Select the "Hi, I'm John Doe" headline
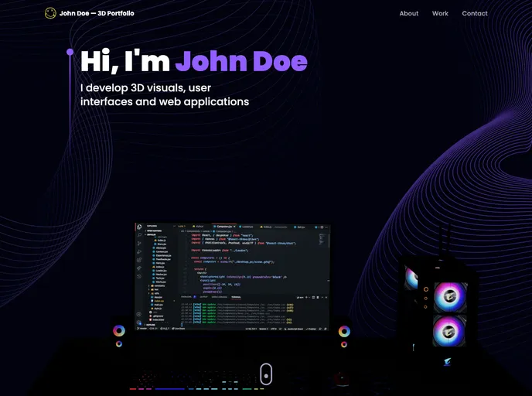 (194, 61)
